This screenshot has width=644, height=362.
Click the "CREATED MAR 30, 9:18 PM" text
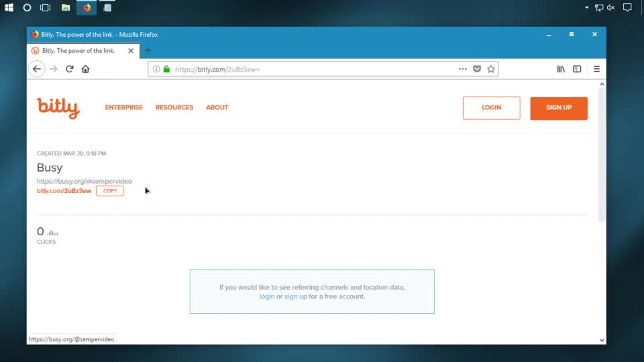72,154
